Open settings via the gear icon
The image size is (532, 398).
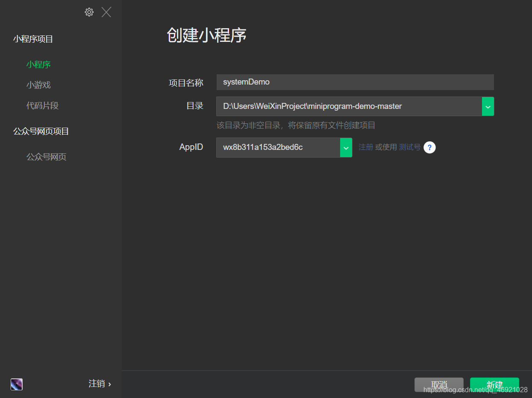[89, 12]
